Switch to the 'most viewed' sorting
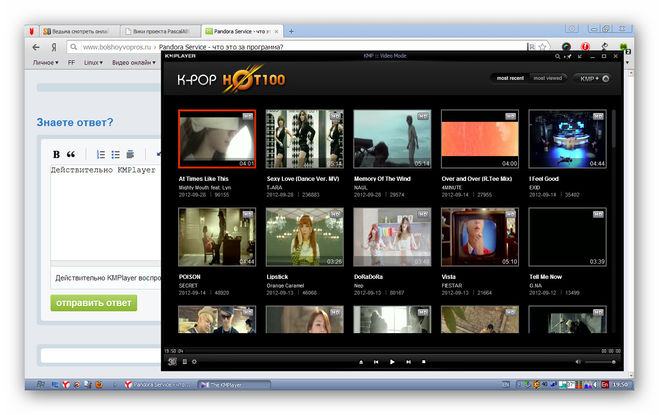The height and width of the screenshot is (415, 659). point(548,78)
